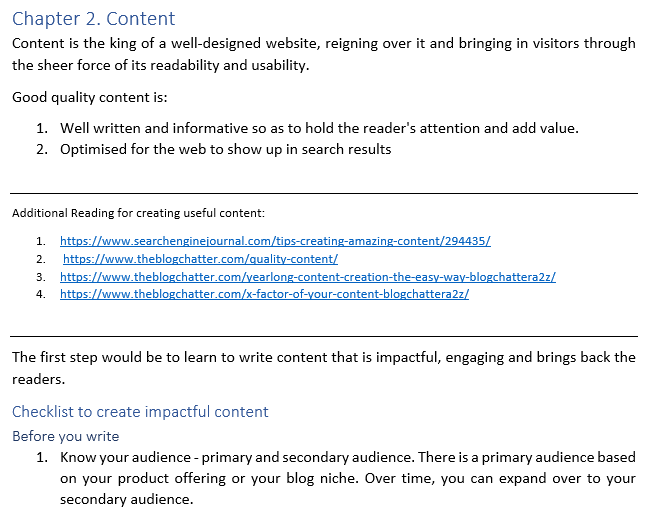Open the searchenginejournal.com amazing content link

(x=275, y=241)
